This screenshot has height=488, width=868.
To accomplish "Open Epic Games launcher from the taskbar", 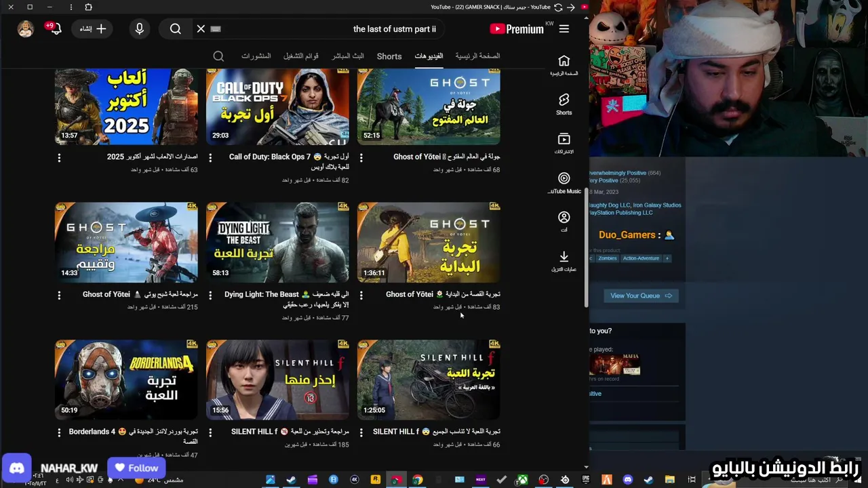I will 586,480.
